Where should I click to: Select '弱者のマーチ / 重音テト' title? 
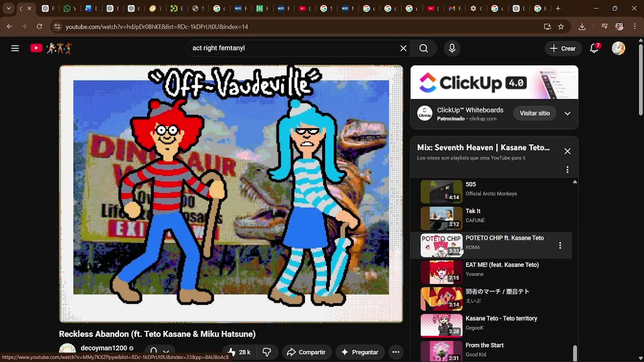497,292
